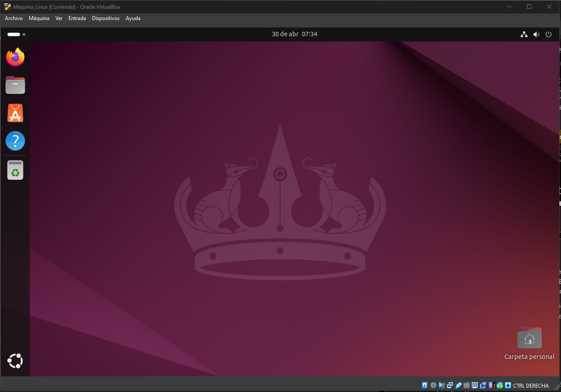Open the power menu in top bar
This screenshot has width=561, height=392.
pyautogui.click(x=549, y=34)
